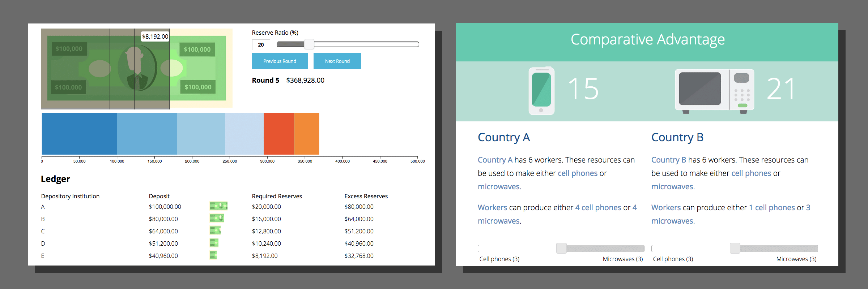Click the Country A heading
The width and height of the screenshot is (868, 289).
tap(503, 137)
